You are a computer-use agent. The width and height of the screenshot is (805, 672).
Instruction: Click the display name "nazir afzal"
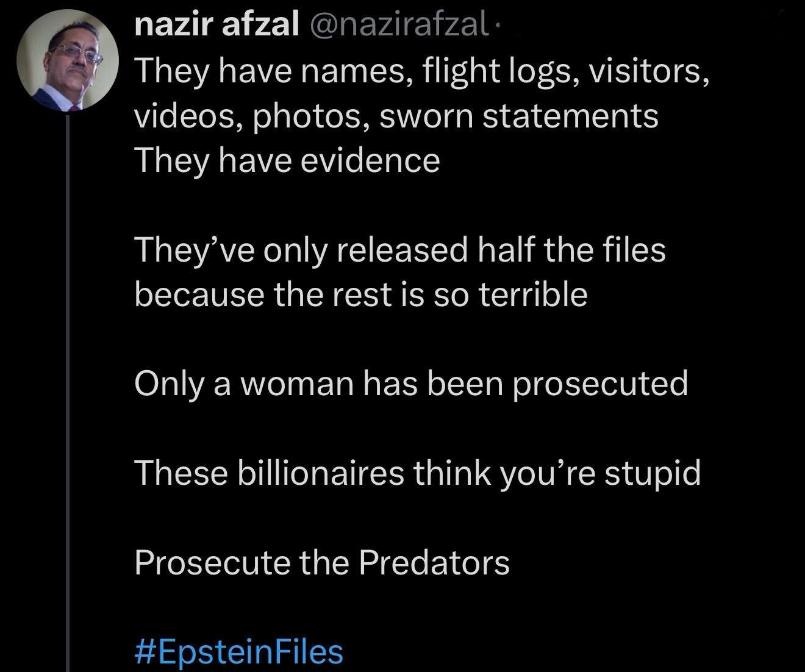pyautogui.click(x=216, y=25)
